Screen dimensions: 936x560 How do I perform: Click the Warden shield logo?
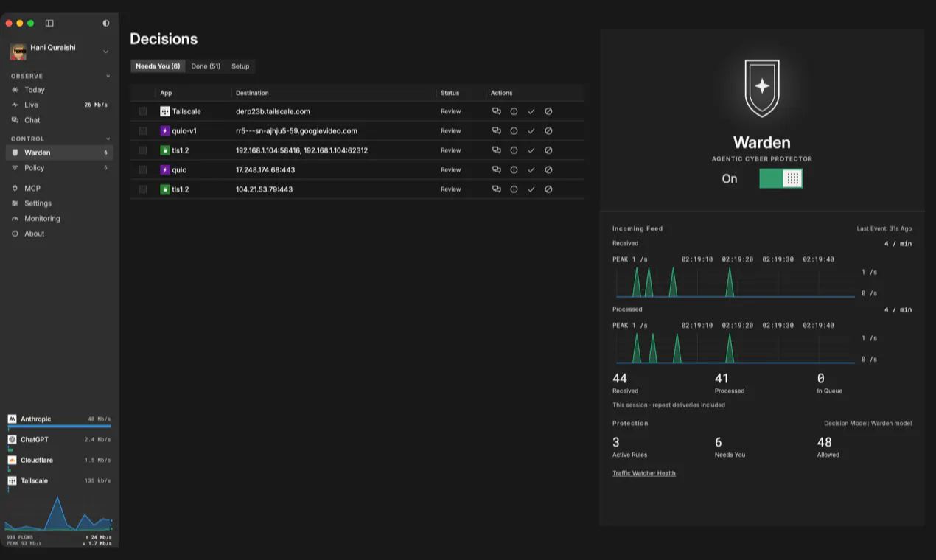pyautogui.click(x=762, y=88)
